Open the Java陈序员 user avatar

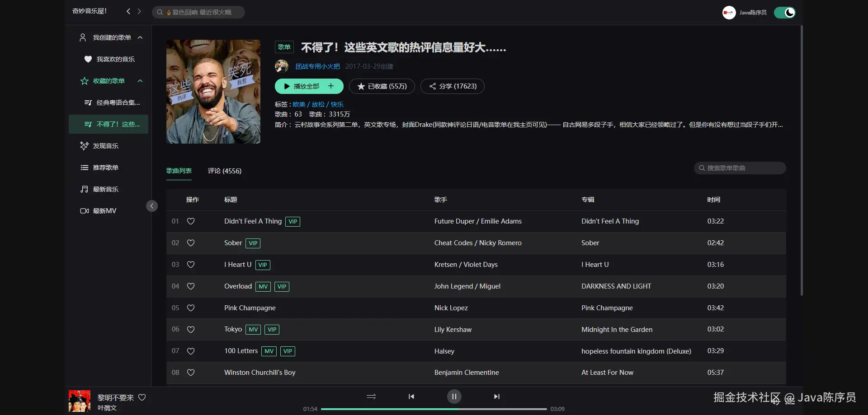[x=729, y=13]
